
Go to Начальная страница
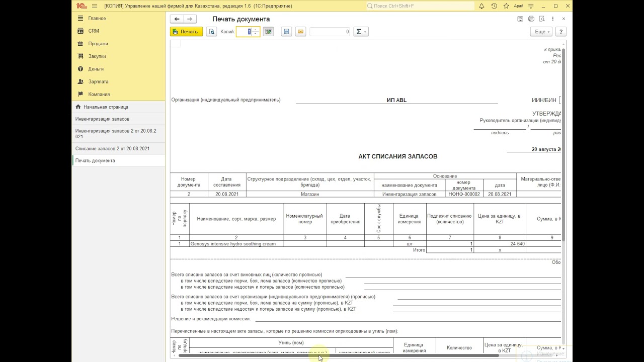pyautogui.click(x=118, y=107)
